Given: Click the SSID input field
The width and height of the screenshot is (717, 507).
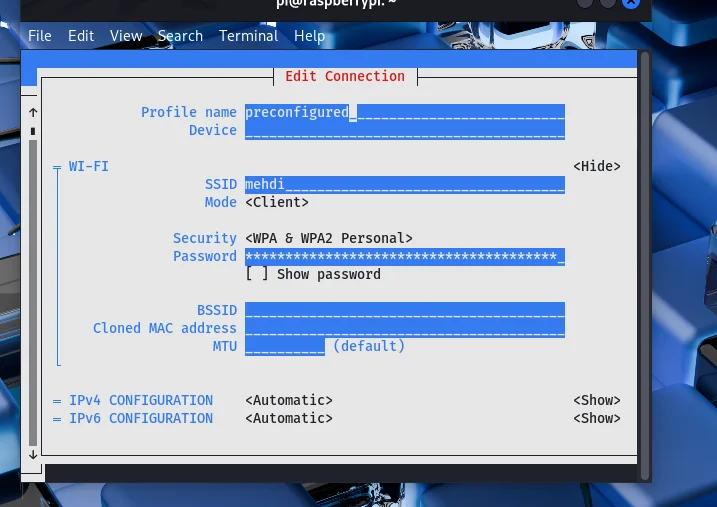Looking at the screenshot, I should [404, 184].
